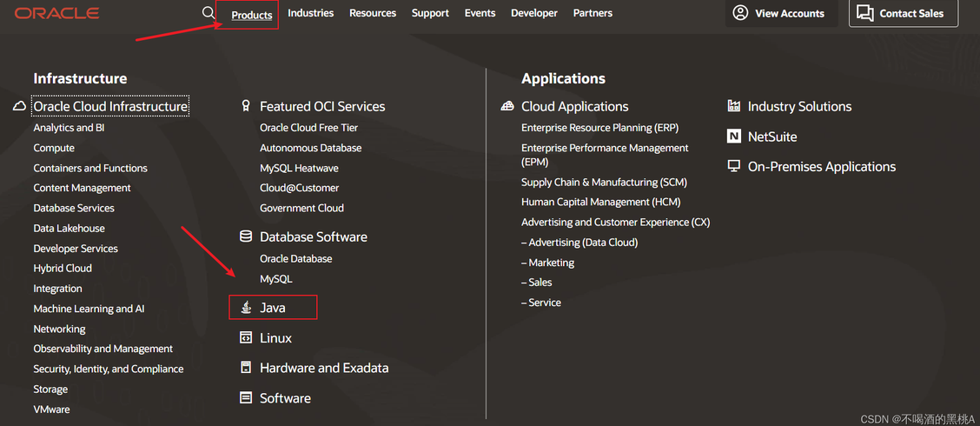Open Content Management
This screenshot has height=426, width=980.
coord(82,188)
